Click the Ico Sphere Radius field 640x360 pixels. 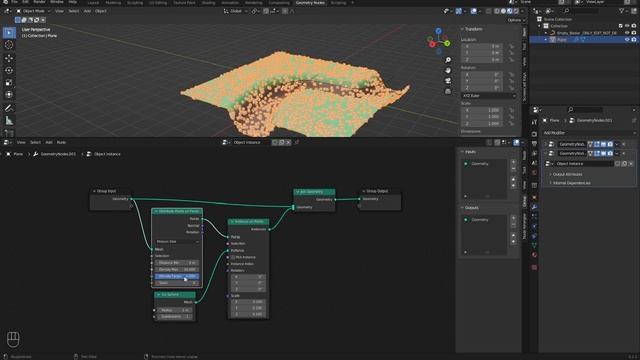click(175, 310)
